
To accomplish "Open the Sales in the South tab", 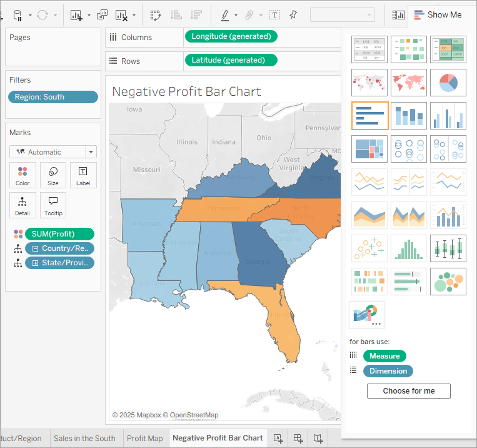I will tap(84, 438).
